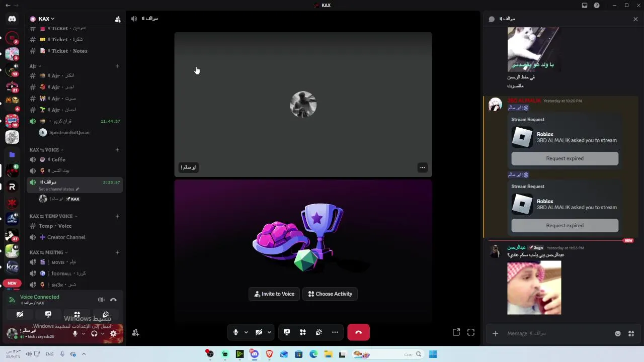Open the emoji picker in the message box
Viewport: 644px width, 362px height.
click(618, 333)
